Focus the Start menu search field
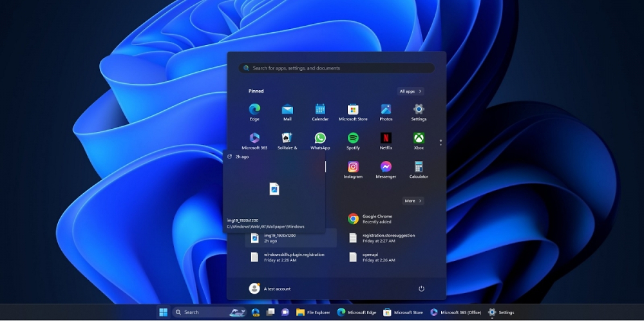This screenshot has height=322, width=644. click(336, 68)
